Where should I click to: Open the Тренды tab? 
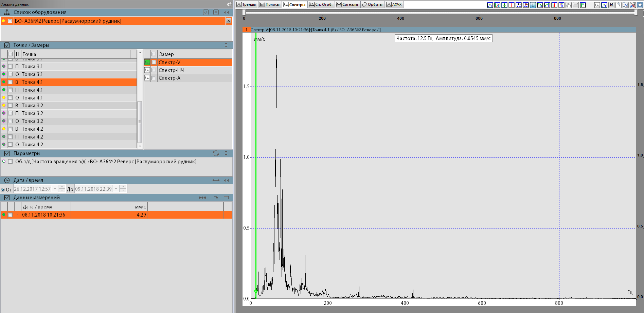[246, 4]
